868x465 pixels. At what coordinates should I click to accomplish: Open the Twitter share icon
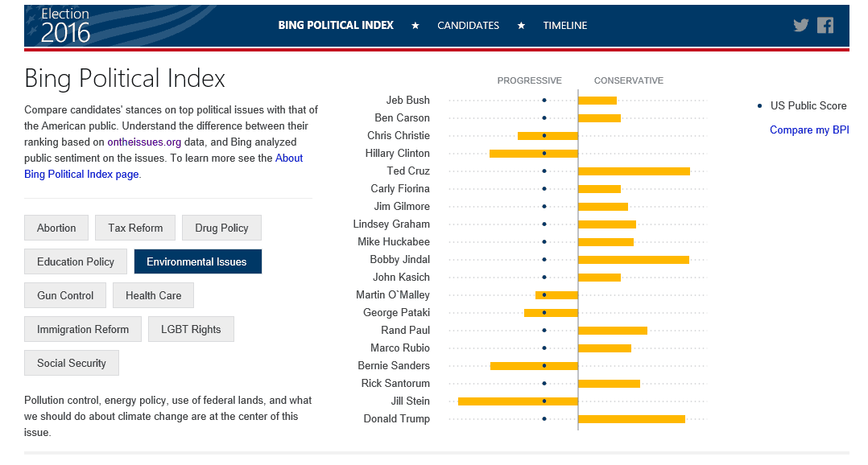click(x=800, y=25)
